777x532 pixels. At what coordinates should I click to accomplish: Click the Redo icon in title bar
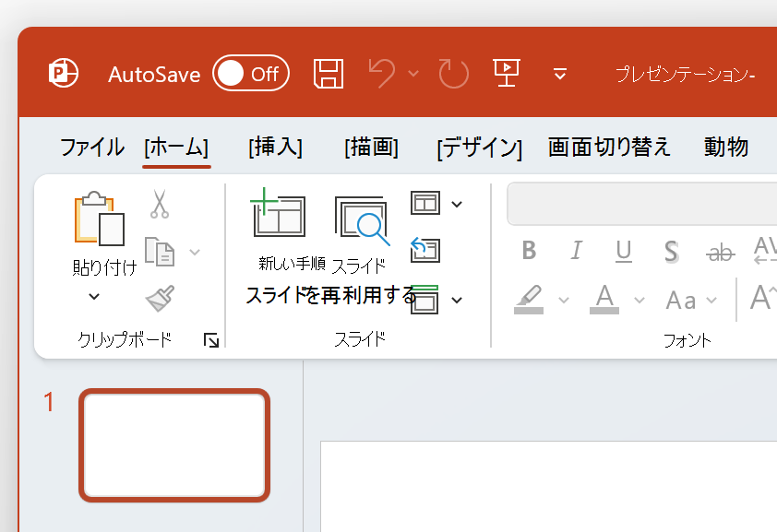tap(453, 74)
